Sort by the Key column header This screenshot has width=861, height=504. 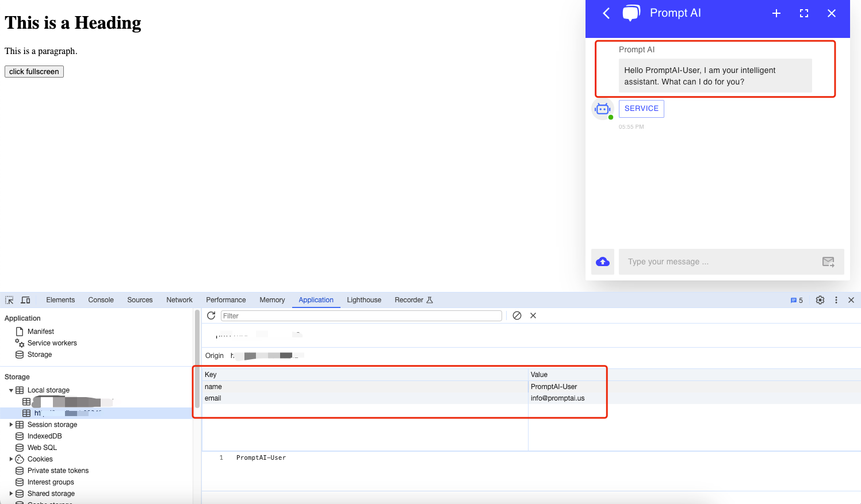click(365, 375)
